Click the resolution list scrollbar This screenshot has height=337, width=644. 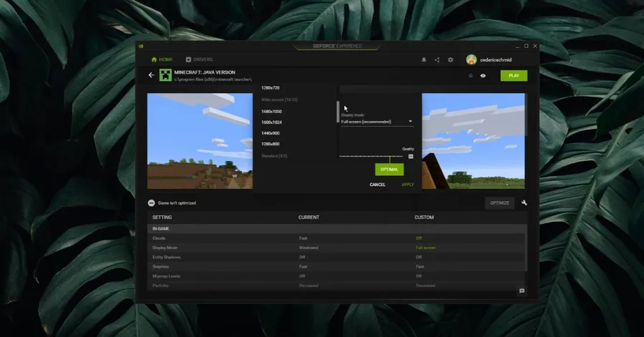tap(338, 112)
